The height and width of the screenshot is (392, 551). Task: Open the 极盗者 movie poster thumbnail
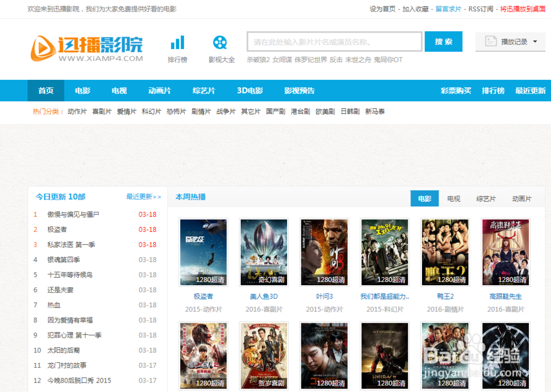tap(203, 252)
